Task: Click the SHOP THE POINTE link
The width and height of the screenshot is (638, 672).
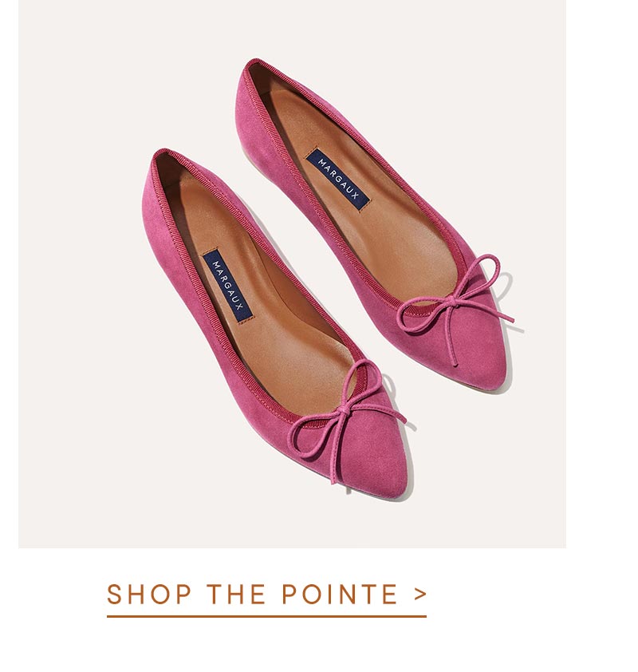Action: point(266,594)
